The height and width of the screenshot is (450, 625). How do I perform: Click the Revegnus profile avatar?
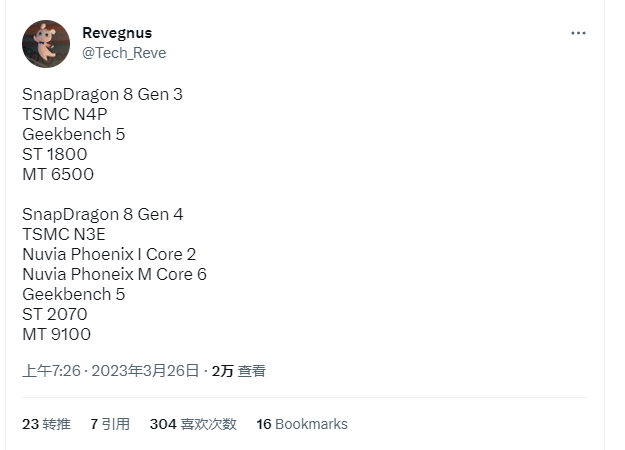pos(46,43)
